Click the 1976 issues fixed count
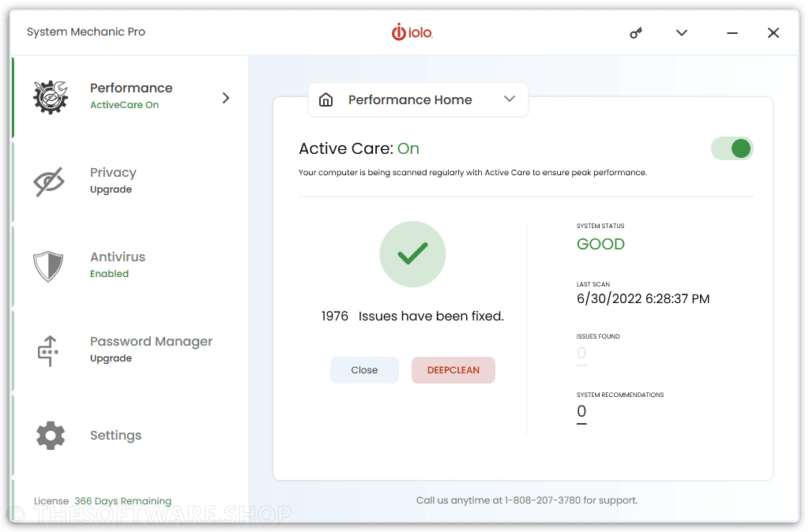Screen dimensions: 809x532 tap(335, 316)
